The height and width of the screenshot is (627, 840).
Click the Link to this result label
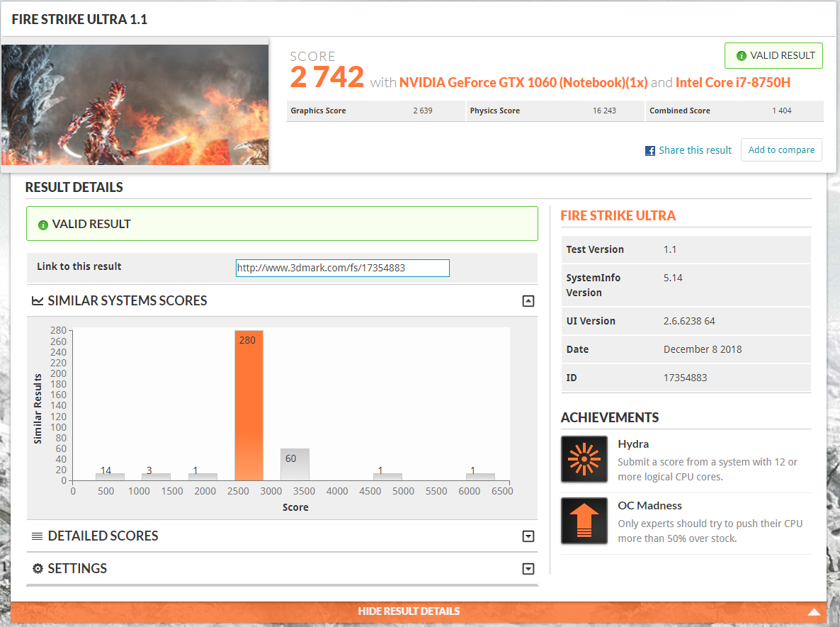coord(79,267)
